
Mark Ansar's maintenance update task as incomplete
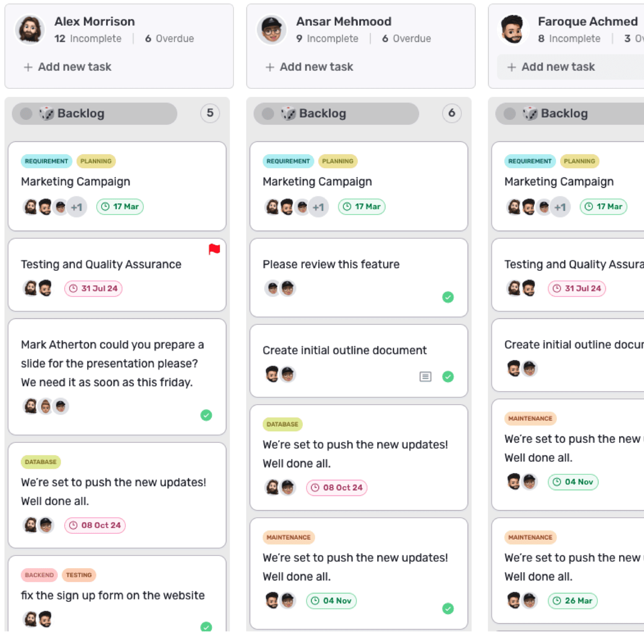[449, 608]
